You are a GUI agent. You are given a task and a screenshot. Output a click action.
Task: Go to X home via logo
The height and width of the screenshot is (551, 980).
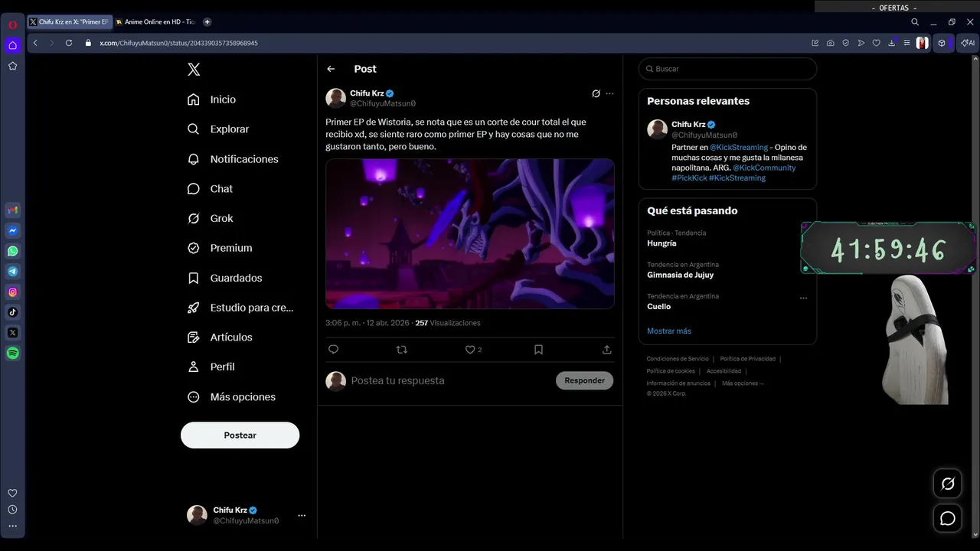[x=194, y=70]
